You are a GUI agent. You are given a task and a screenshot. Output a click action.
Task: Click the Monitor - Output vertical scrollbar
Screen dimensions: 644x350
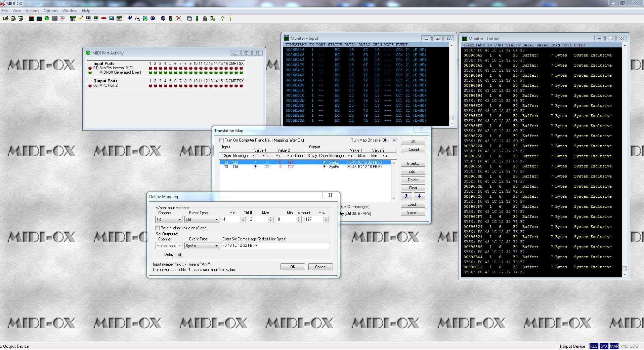click(625, 160)
